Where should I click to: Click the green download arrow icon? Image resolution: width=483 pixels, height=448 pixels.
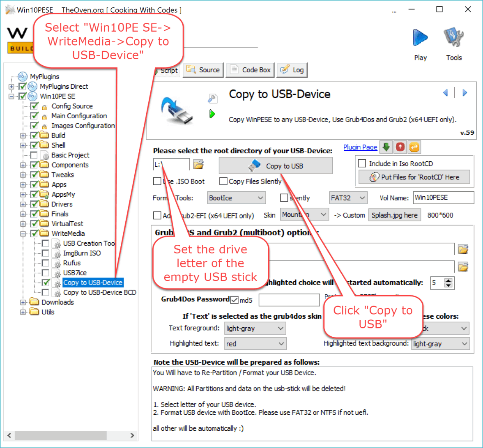(386, 147)
